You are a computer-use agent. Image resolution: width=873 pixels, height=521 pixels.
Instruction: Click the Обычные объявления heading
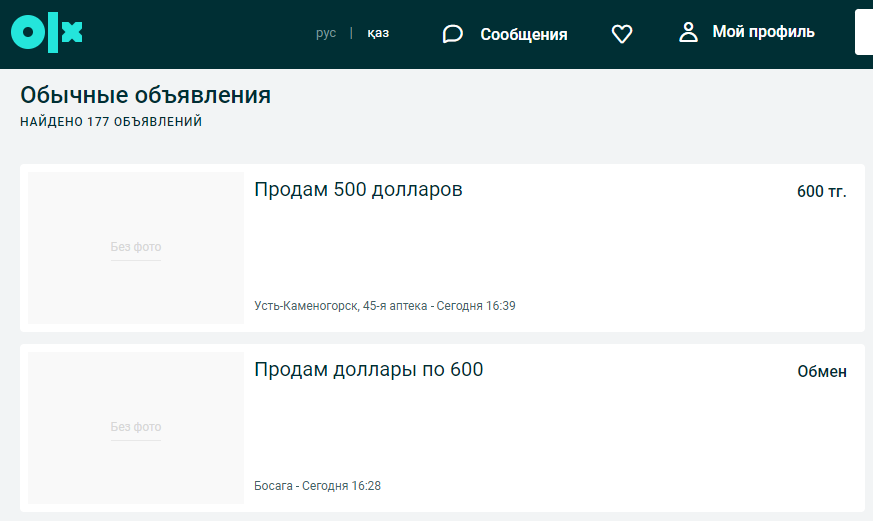pyautogui.click(x=145, y=95)
